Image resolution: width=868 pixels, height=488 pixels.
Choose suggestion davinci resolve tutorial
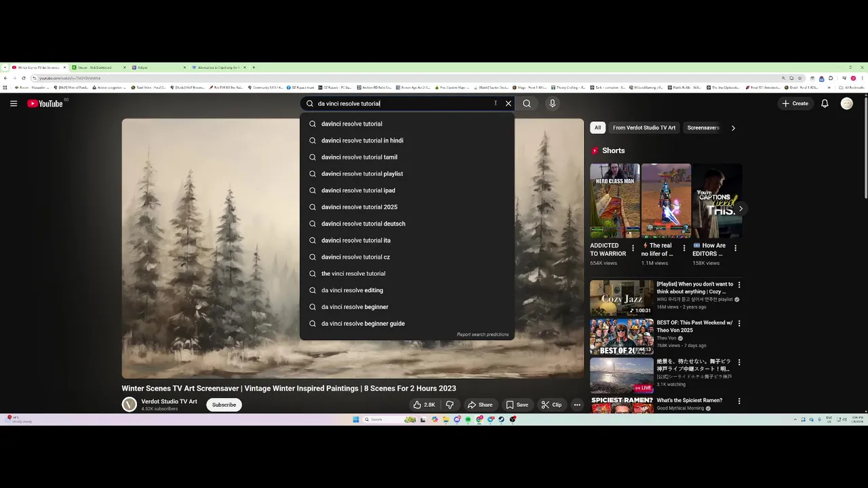pyautogui.click(x=407, y=124)
